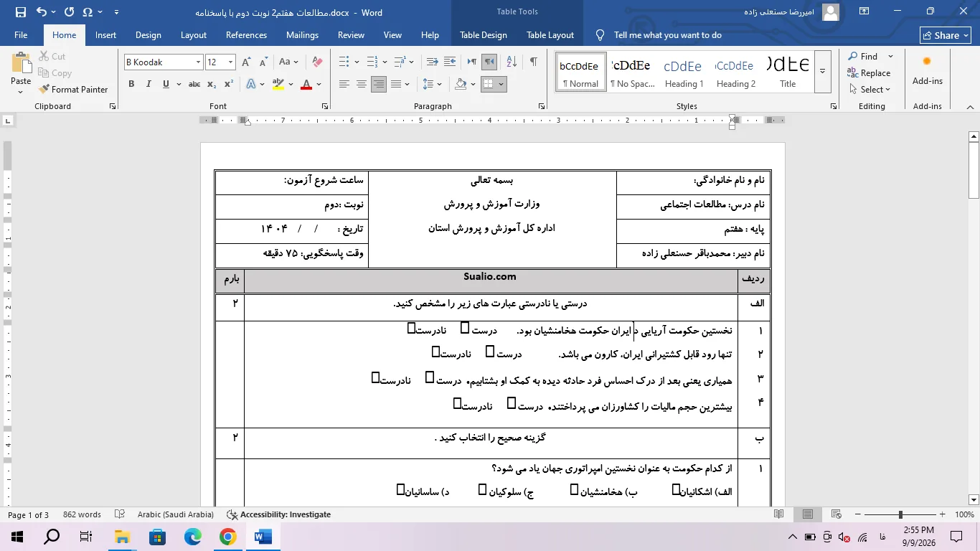Toggle Italic formatting

click(149, 84)
